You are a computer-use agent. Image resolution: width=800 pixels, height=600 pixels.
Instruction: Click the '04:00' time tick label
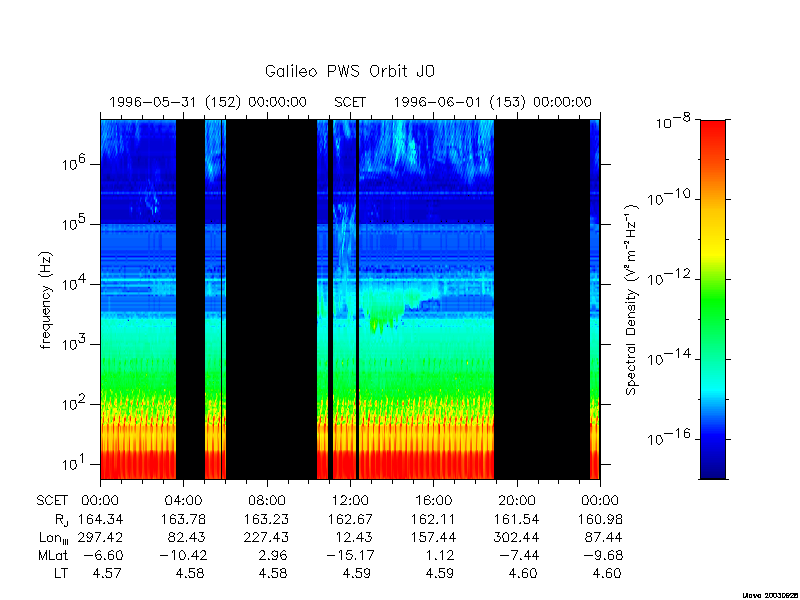coord(183,501)
